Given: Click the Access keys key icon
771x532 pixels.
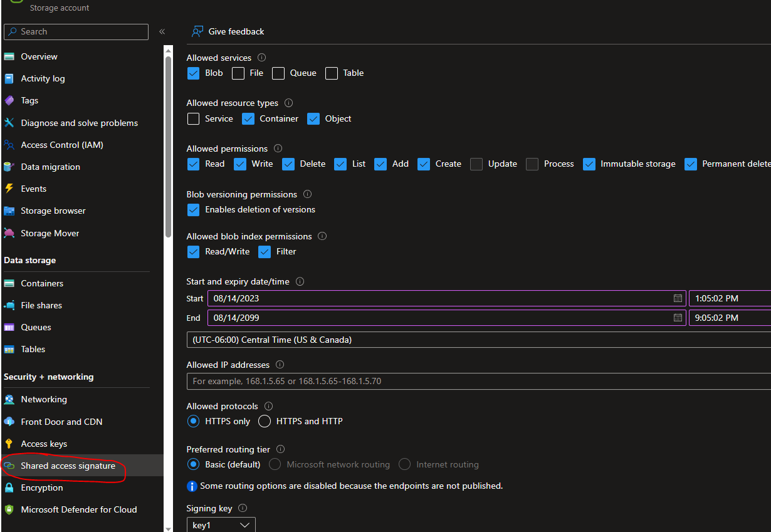Looking at the screenshot, I should 9,444.
